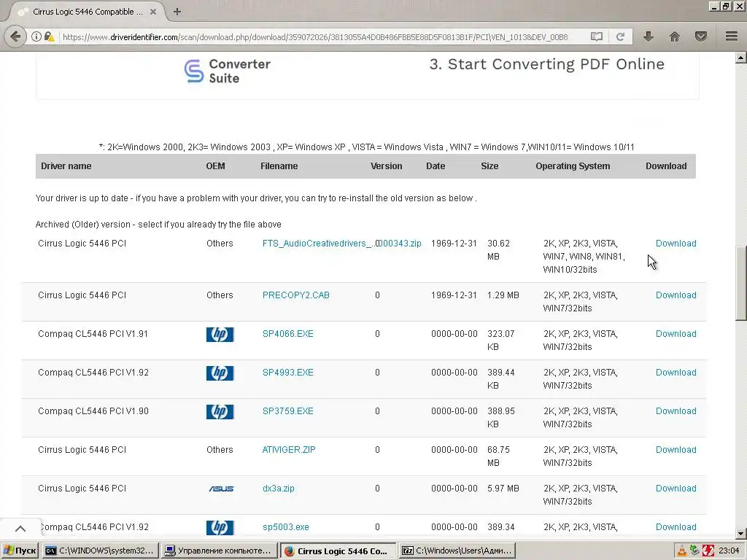Click the vertical scrollbar thumb
747x560 pixels.
741,284
